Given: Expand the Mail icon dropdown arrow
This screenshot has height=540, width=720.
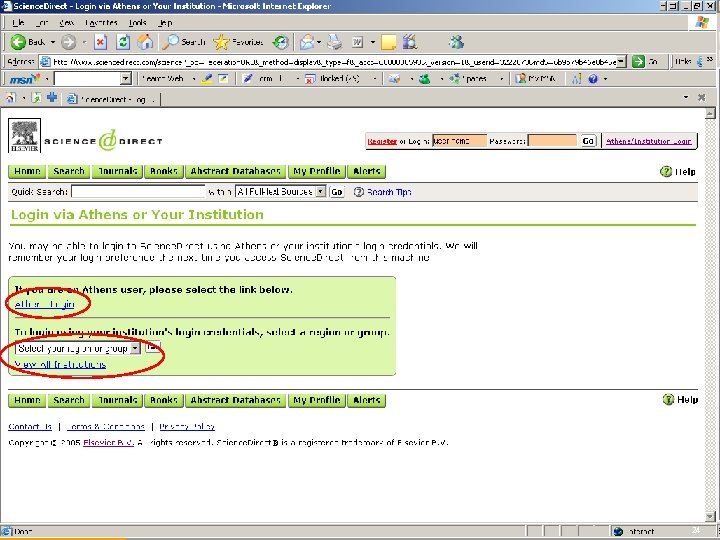Looking at the screenshot, I should click(x=319, y=42).
